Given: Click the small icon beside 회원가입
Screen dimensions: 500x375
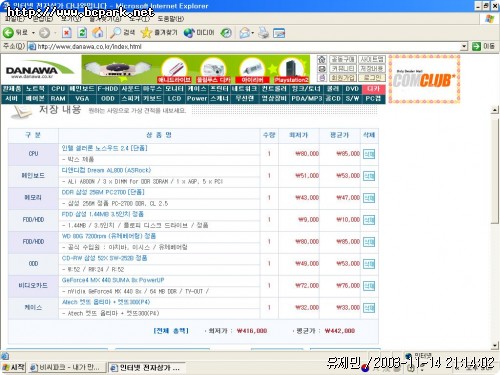Looking at the screenshot, I should coord(322,78).
